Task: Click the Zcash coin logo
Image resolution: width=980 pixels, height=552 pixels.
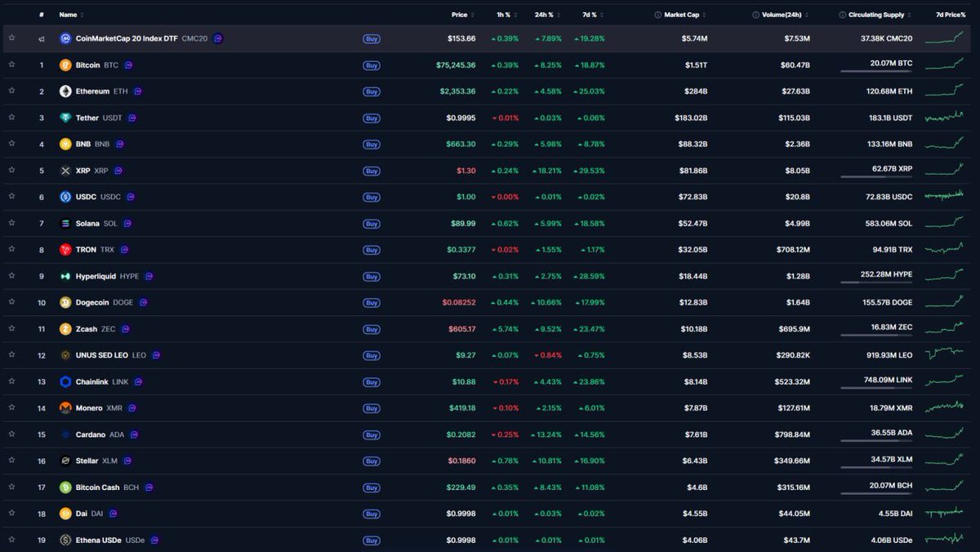Action: (x=65, y=329)
